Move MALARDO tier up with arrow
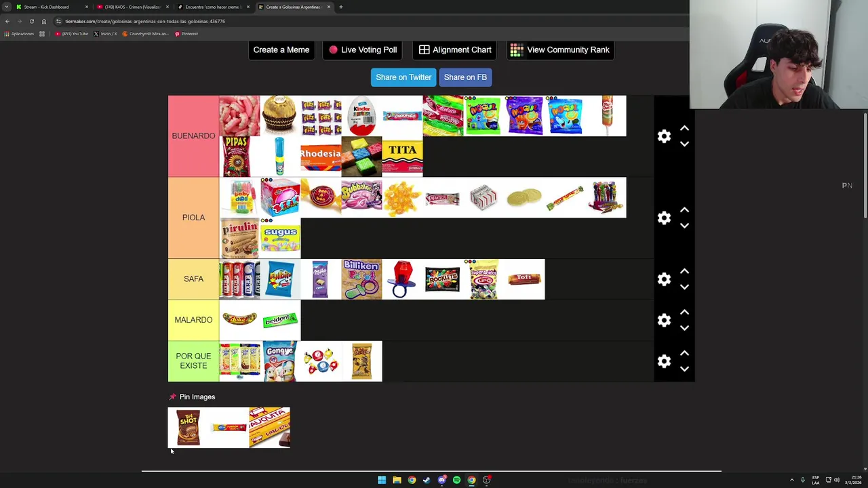This screenshot has width=868, height=488. [684, 312]
